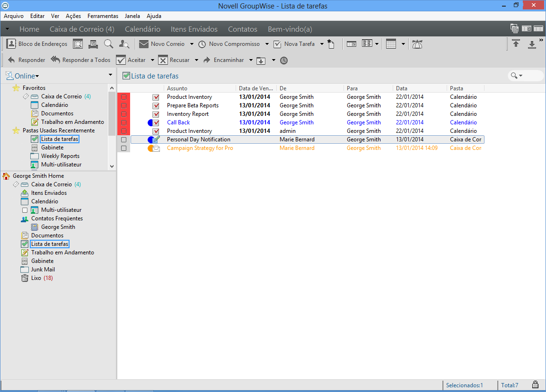Open the Home navigation tab
Screen dimensions: 546x392
point(29,29)
